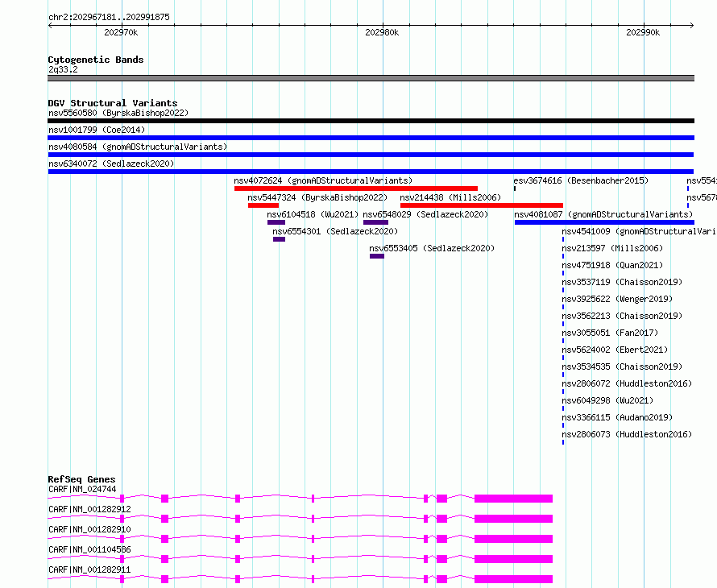This screenshot has width=717, height=588.
Task: Open the CARF|NM_001282911 transcript label
Action: click(x=89, y=569)
